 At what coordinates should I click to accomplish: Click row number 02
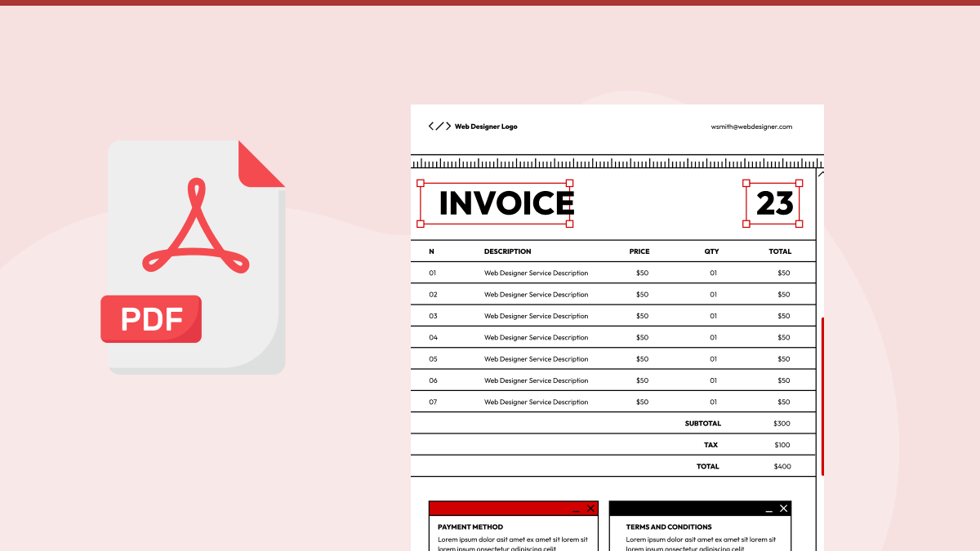click(x=433, y=295)
